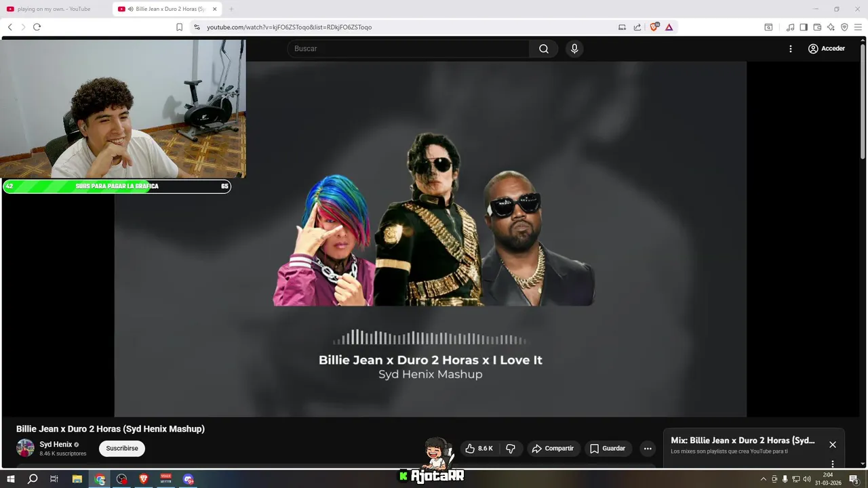Open volume speaker icon in tray

coord(807,479)
